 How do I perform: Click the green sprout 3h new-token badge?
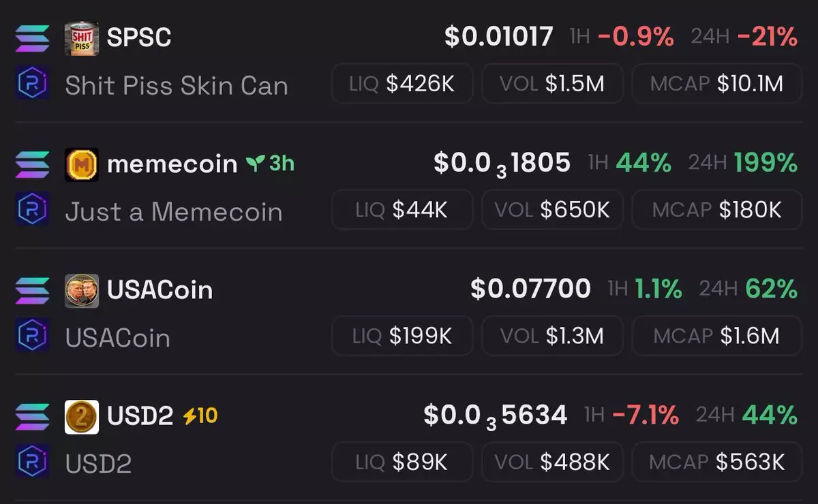[x=271, y=164]
